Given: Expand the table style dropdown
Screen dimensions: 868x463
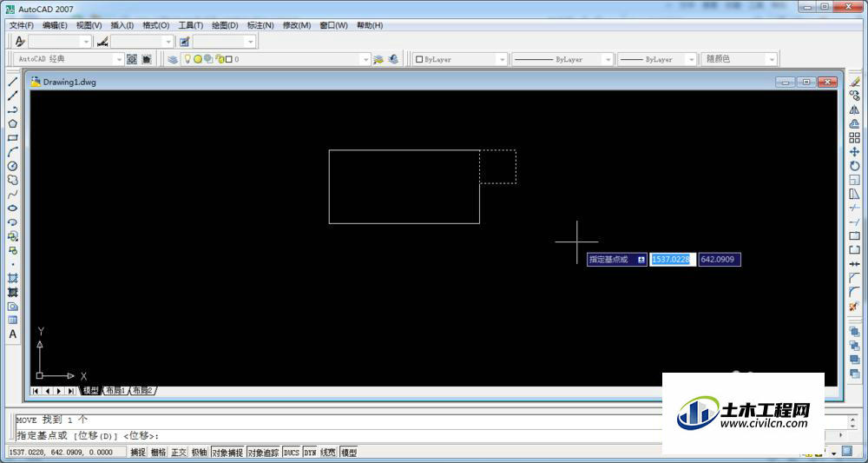Looking at the screenshot, I should pyautogui.click(x=251, y=42).
